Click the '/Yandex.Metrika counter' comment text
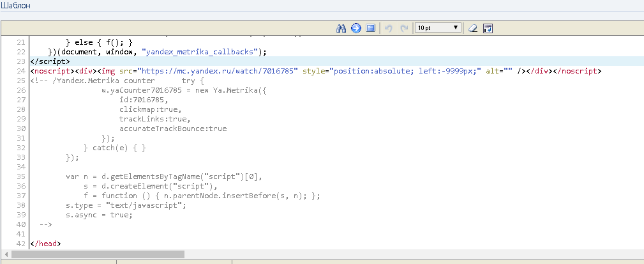Image resolution: width=644 pixels, height=264 pixels. 104,81
